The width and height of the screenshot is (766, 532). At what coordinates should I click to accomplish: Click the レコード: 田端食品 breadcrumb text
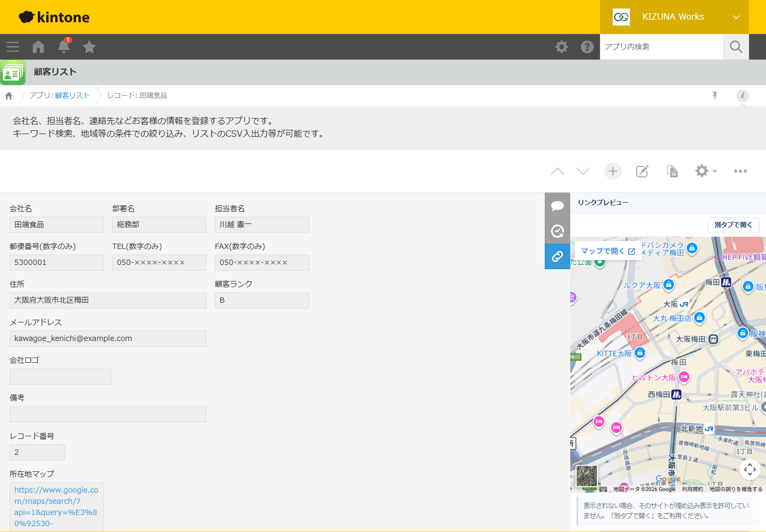pos(137,95)
